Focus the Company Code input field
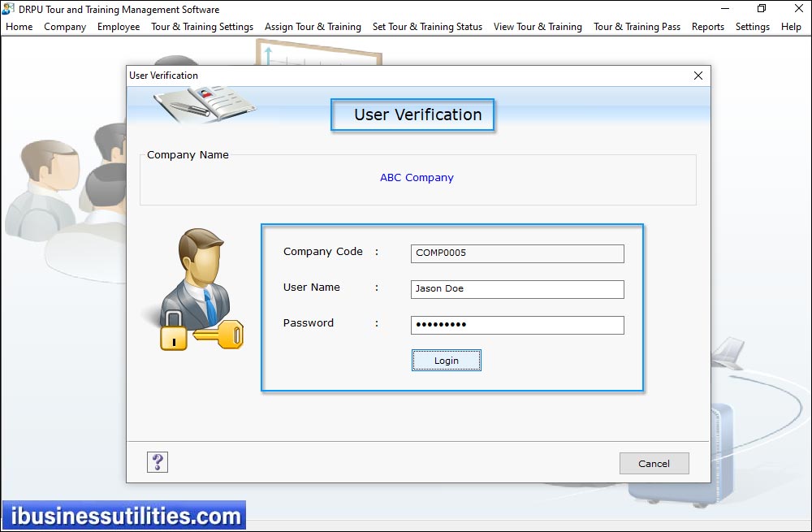This screenshot has height=532, width=812. (x=517, y=253)
